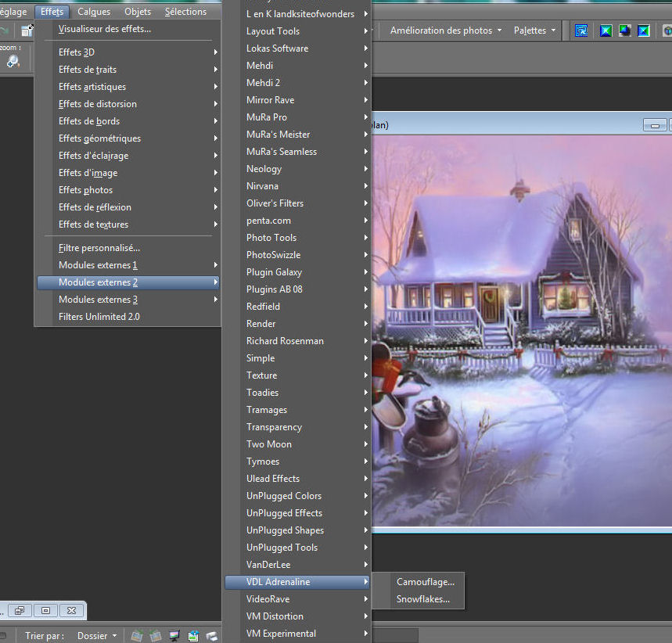Screen dimensions: 672x643
Task: Point to Modules externes 1
Action: 128,265
